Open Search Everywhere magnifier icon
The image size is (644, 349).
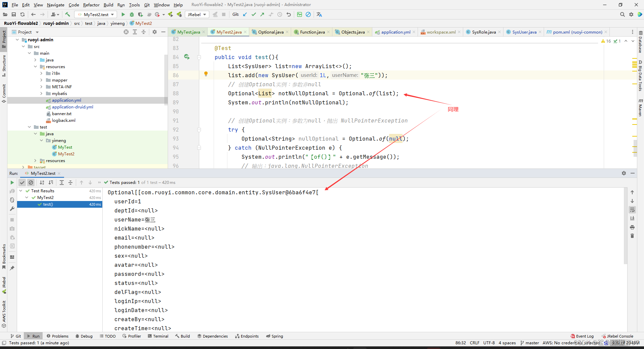coord(622,14)
